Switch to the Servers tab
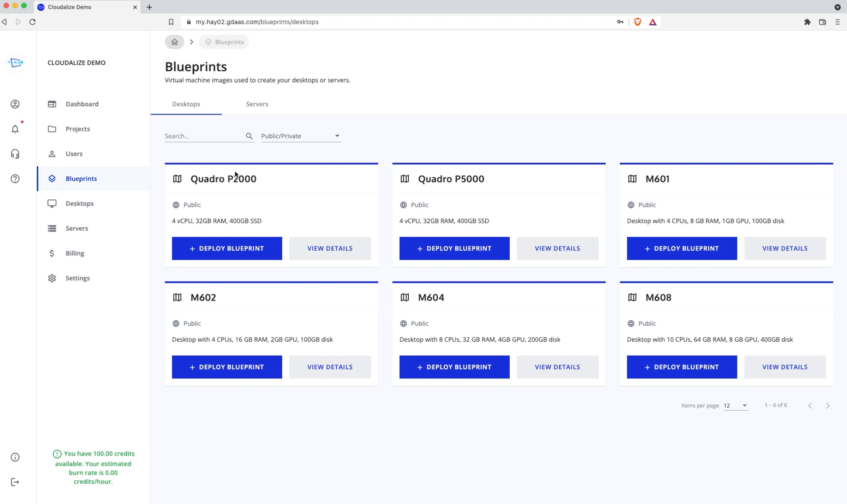Screen dimensions: 847x504 point(257,104)
